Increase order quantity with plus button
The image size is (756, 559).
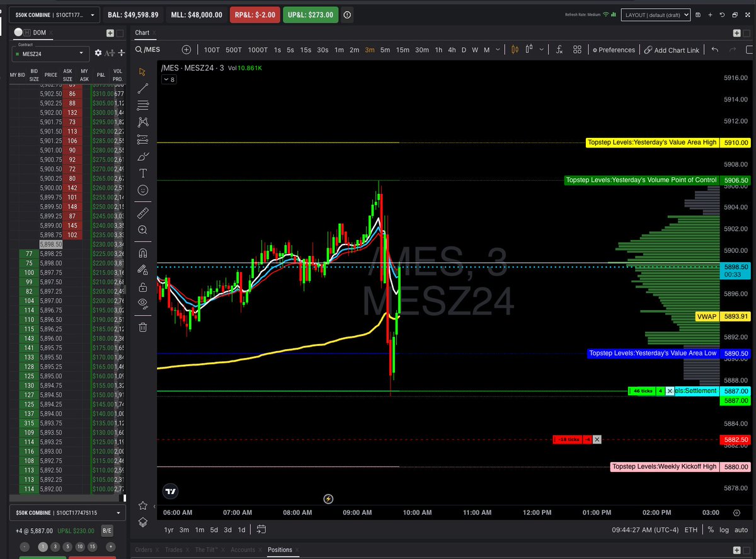coord(110,546)
